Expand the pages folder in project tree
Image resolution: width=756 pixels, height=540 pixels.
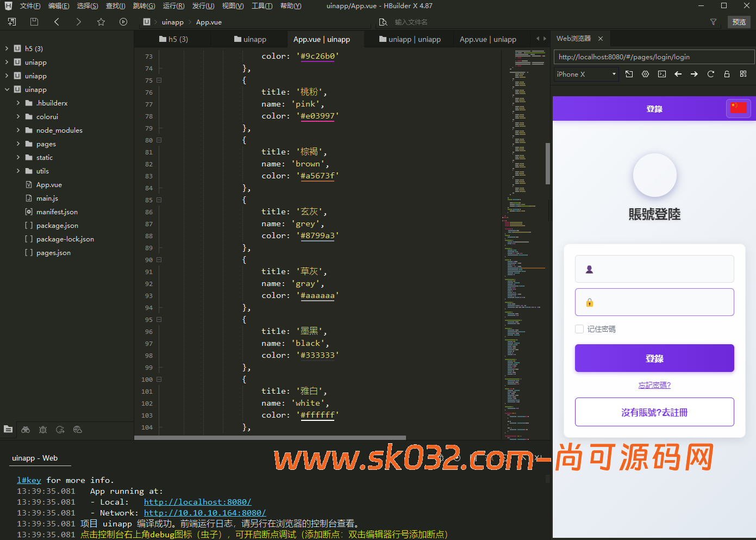[18, 144]
